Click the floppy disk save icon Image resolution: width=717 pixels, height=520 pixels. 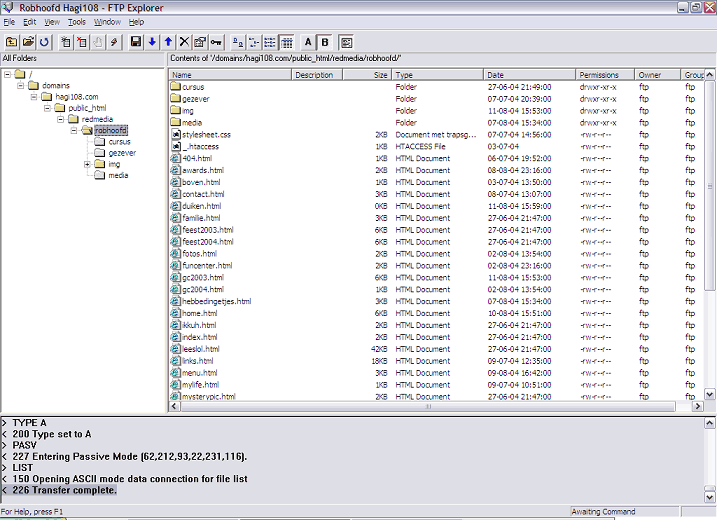click(136, 43)
